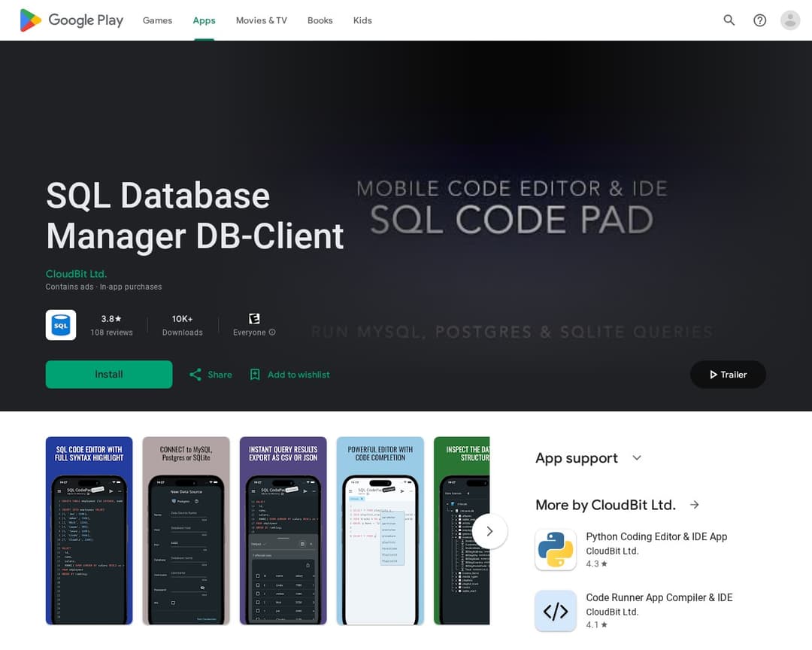The image size is (812, 650).
Task: Open Code Runner App Compiler & IDE
Action: (x=659, y=597)
